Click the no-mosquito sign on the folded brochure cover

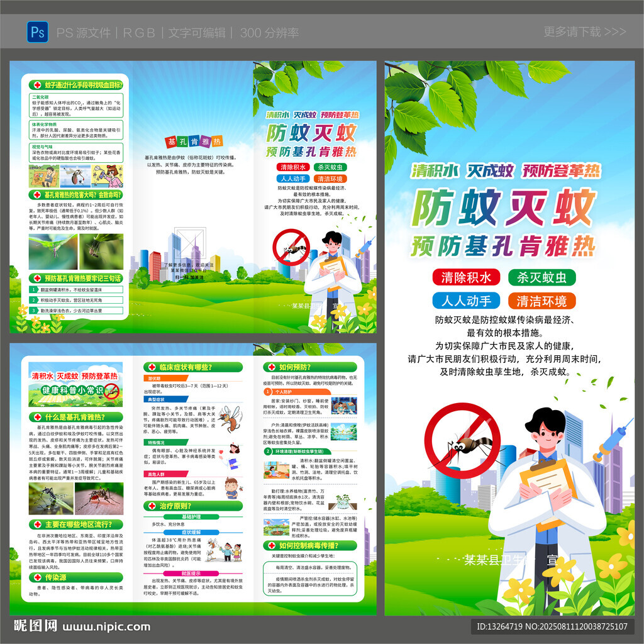click(291, 248)
